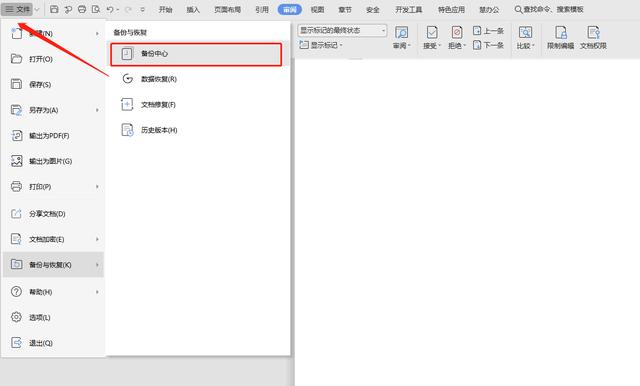Click the 文件 hamburger menu button
The width and height of the screenshot is (640, 386).
(x=17, y=9)
